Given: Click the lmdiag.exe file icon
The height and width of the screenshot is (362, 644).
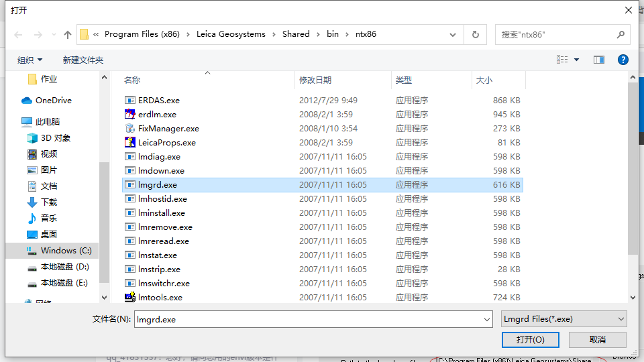Looking at the screenshot, I should 129,156.
